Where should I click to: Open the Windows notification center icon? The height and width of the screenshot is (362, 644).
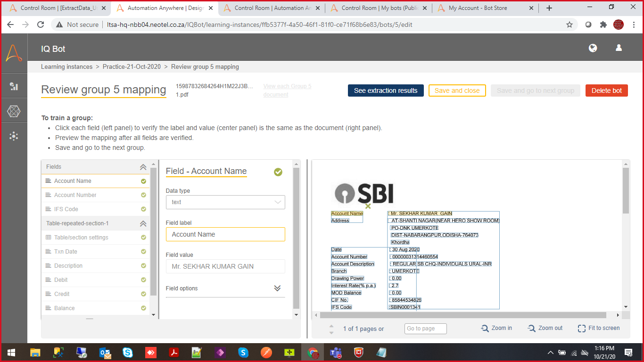coord(628,352)
